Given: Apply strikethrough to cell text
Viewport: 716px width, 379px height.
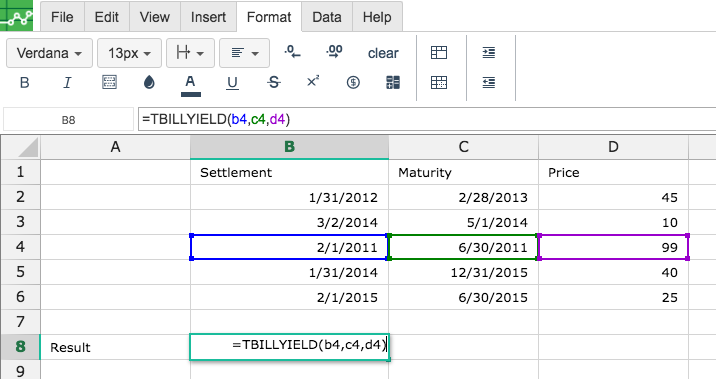Looking at the screenshot, I should point(274,83).
